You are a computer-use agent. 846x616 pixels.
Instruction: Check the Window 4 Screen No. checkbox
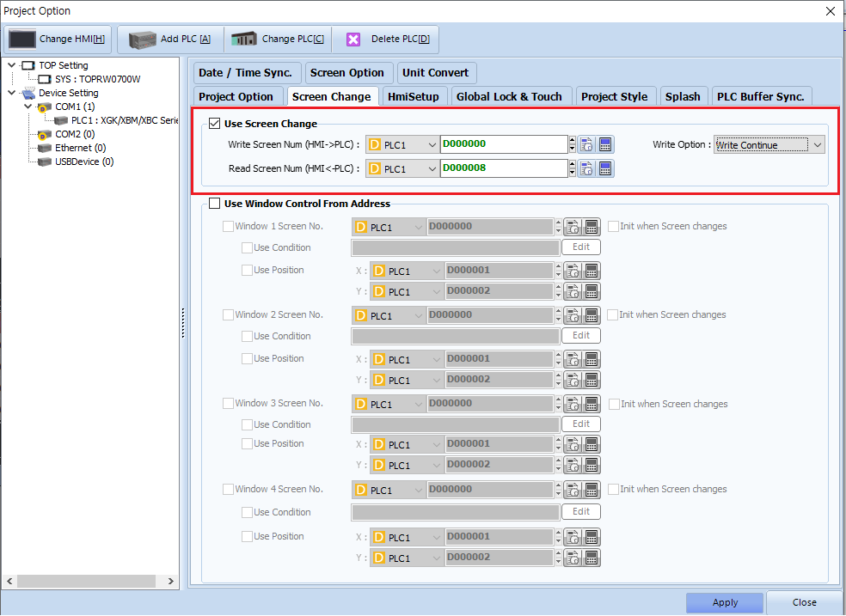[x=228, y=490]
